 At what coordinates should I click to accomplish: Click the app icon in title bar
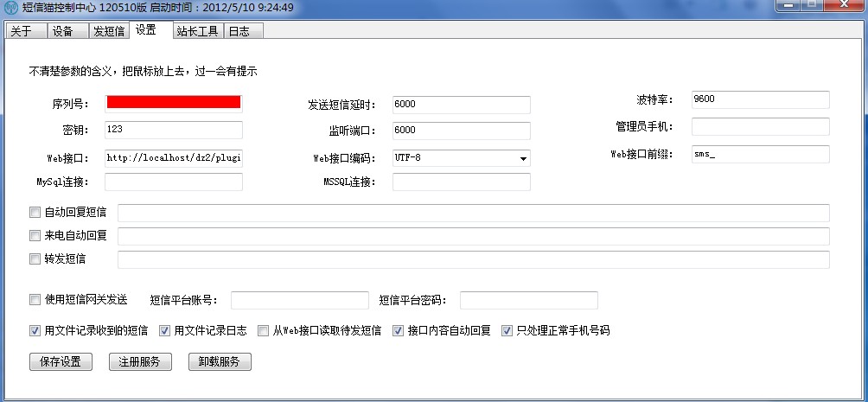(10, 8)
